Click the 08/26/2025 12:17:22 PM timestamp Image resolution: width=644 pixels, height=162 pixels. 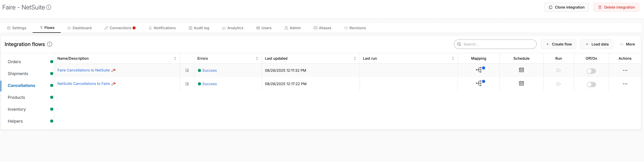pos(286,84)
